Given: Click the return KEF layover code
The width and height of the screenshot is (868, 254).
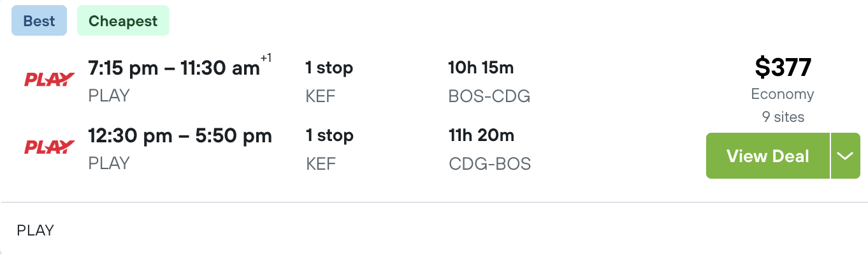Looking at the screenshot, I should (x=321, y=164).
